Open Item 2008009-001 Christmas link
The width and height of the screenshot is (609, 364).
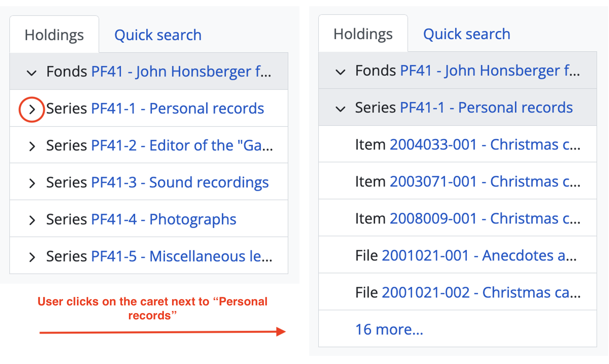[x=485, y=218]
